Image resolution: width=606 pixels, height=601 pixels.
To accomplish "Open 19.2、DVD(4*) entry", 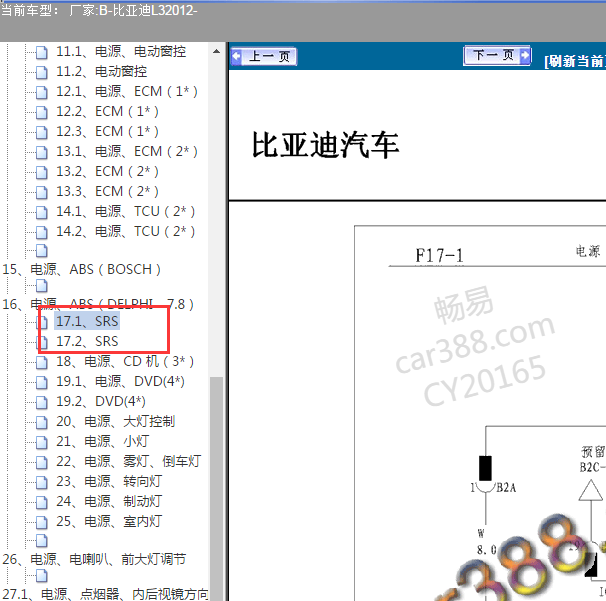I will (x=101, y=402).
